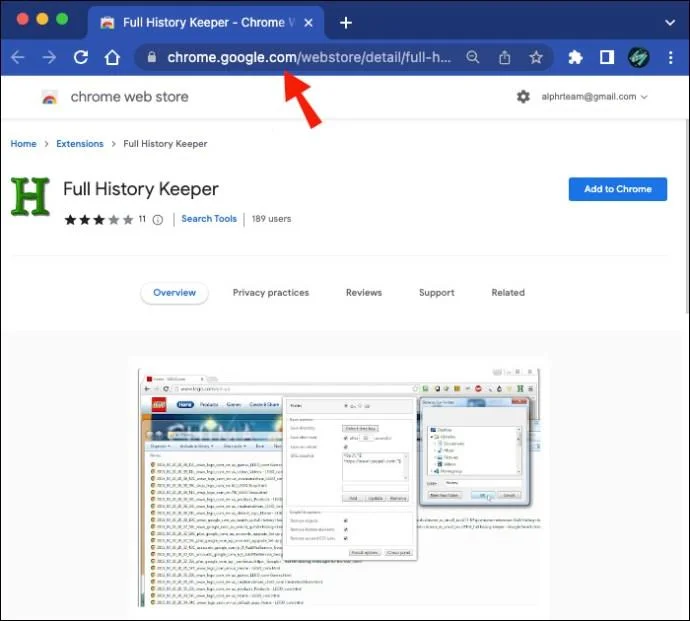Image resolution: width=690 pixels, height=621 pixels.
Task: Click the green H extension icon
Action: 30,196
